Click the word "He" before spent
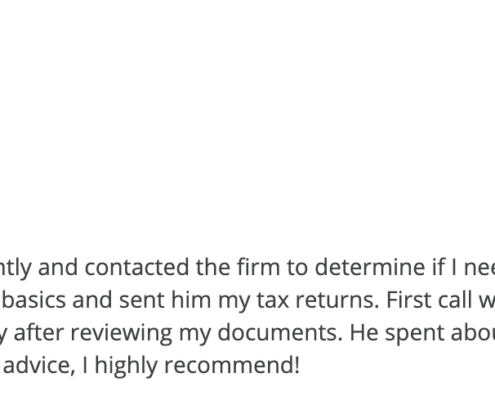Screen dimensions: 495x400 (364, 332)
